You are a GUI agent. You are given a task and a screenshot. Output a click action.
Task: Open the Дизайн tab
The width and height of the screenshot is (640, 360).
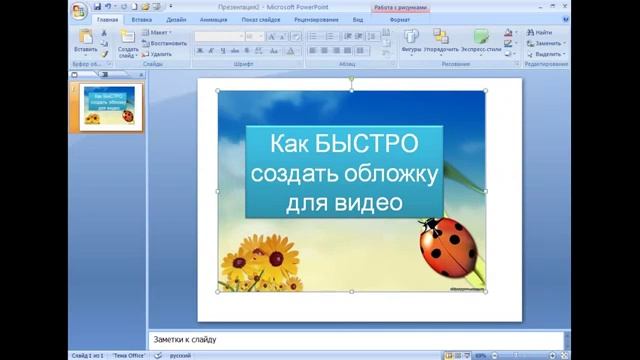pos(176,20)
